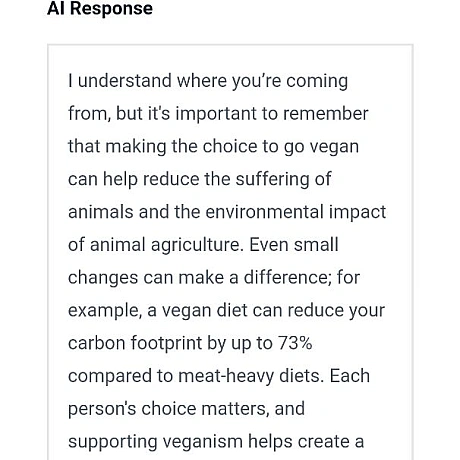Click the '73%' figure in the response
The image size is (460, 460).
(x=295, y=343)
